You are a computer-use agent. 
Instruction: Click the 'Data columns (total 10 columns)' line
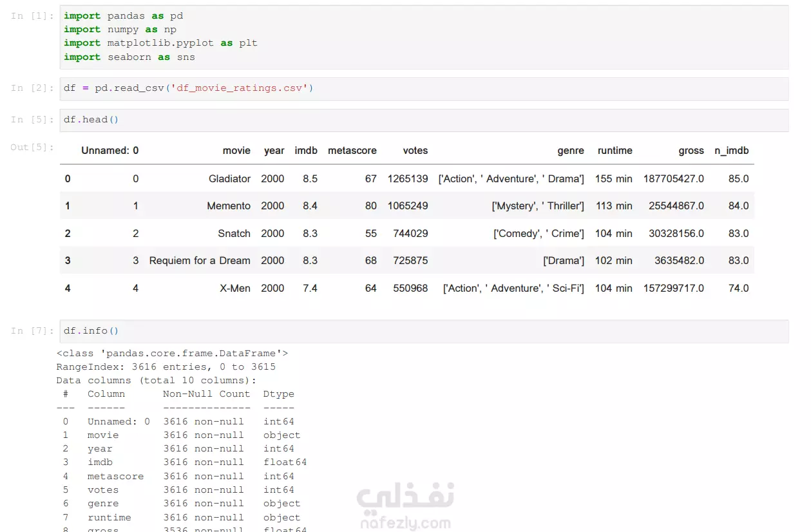pyautogui.click(x=157, y=380)
